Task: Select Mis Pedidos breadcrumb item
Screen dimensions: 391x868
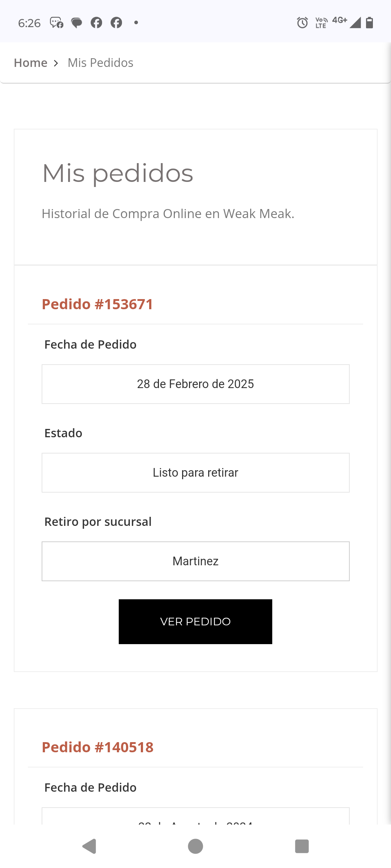Action: point(101,63)
